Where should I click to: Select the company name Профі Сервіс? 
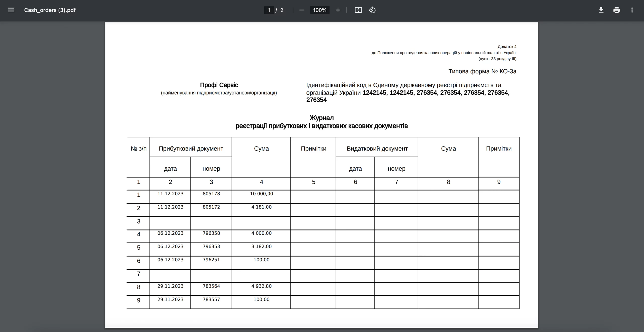pyautogui.click(x=219, y=85)
